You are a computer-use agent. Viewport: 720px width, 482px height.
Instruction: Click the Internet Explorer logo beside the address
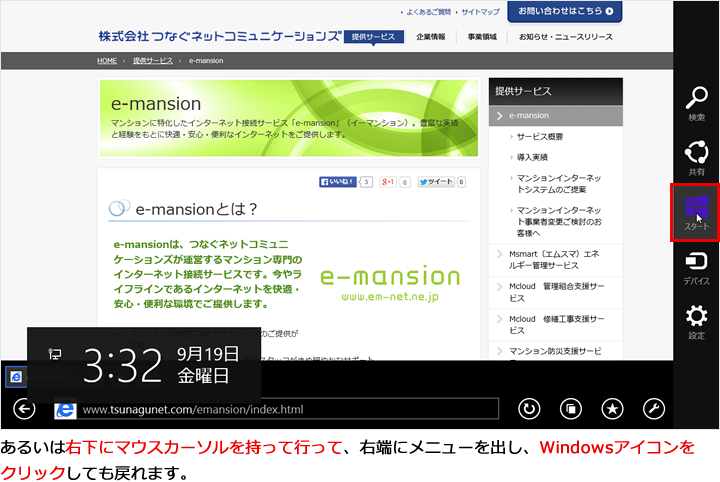coord(65,409)
